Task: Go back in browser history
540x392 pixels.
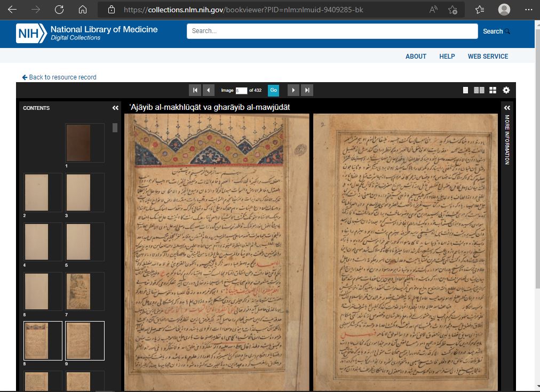Action: pyautogui.click(x=12, y=10)
